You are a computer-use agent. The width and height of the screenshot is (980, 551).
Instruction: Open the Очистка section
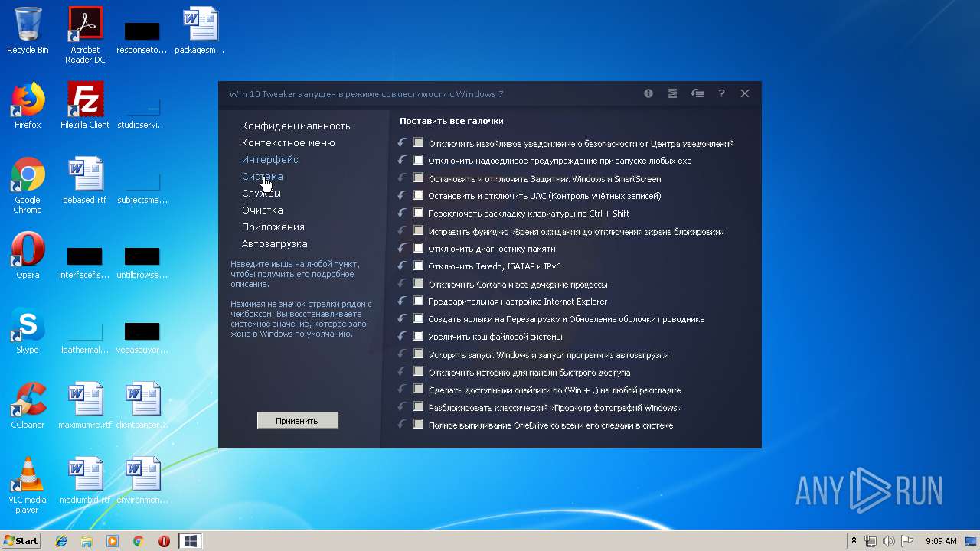click(262, 210)
